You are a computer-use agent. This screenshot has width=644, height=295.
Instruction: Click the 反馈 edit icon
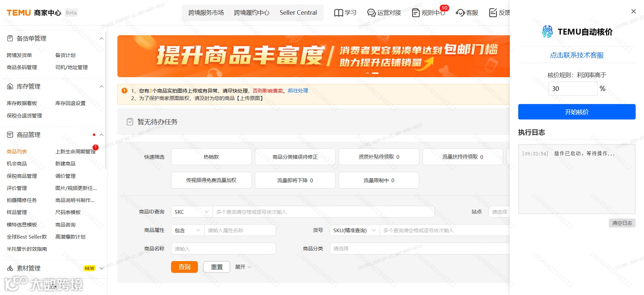493,13
